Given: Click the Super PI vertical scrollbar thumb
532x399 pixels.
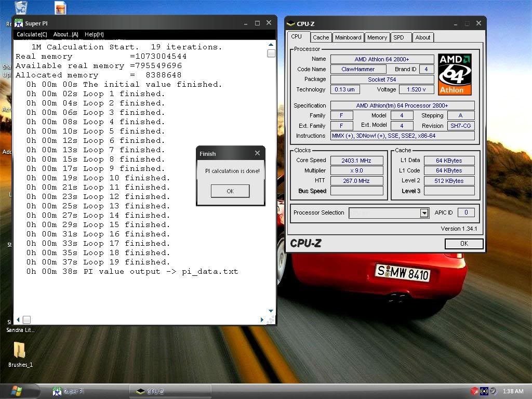Looking at the screenshot, I should pyautogui.click(x=271, y=54).
